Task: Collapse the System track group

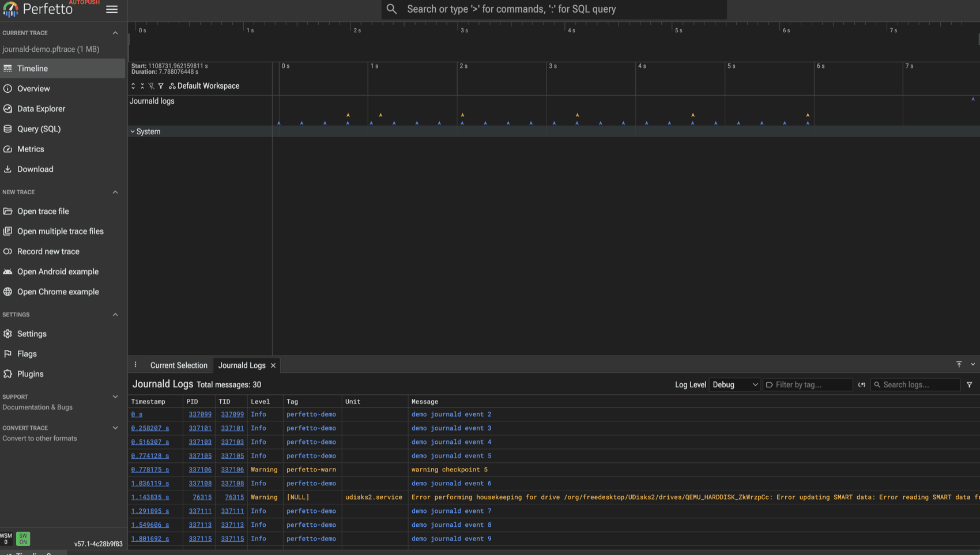Action: (x=133, y=131)
